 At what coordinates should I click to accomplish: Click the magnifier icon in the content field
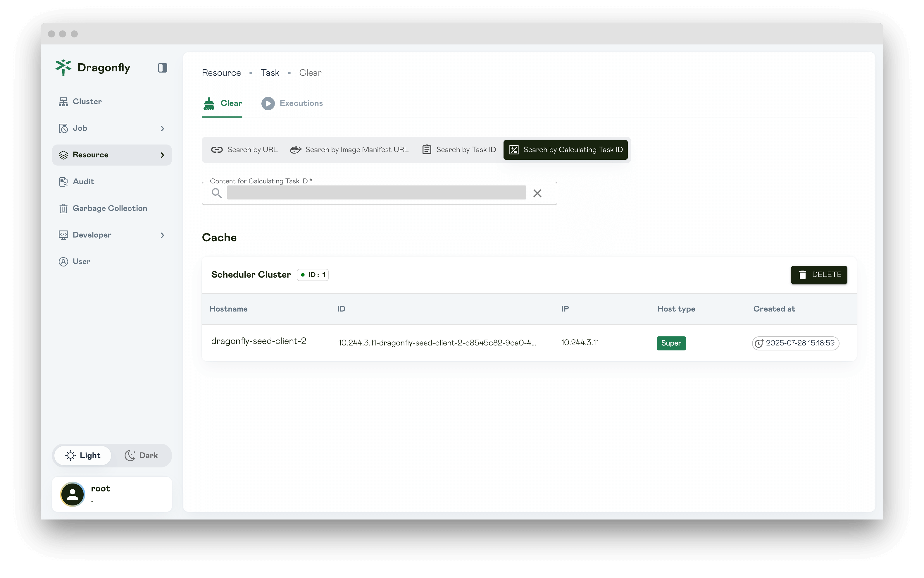pyautogui.click(x=217, y=193)
